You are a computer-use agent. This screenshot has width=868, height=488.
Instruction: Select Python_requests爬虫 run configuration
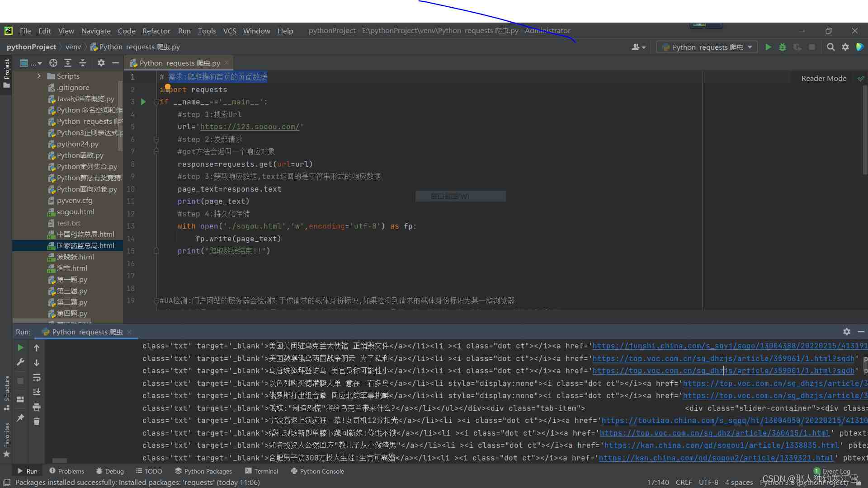point(706,47)
